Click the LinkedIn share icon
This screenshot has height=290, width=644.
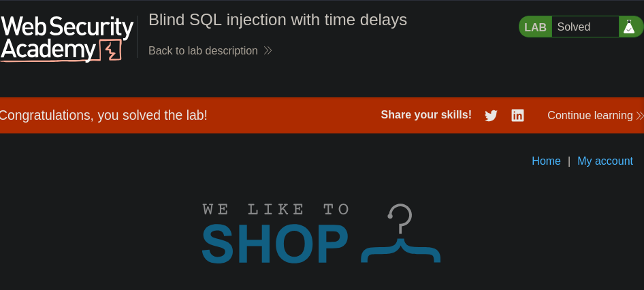(x=517, y=116)
